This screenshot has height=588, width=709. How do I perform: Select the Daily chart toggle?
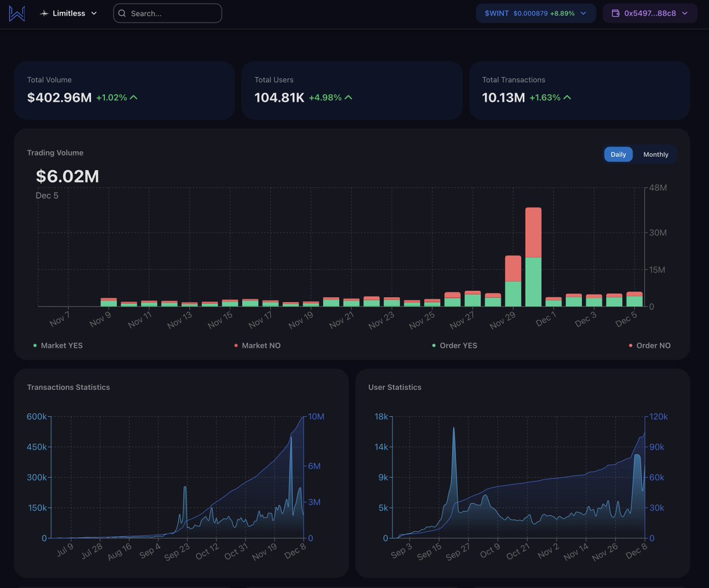click(x=618, y=154)
